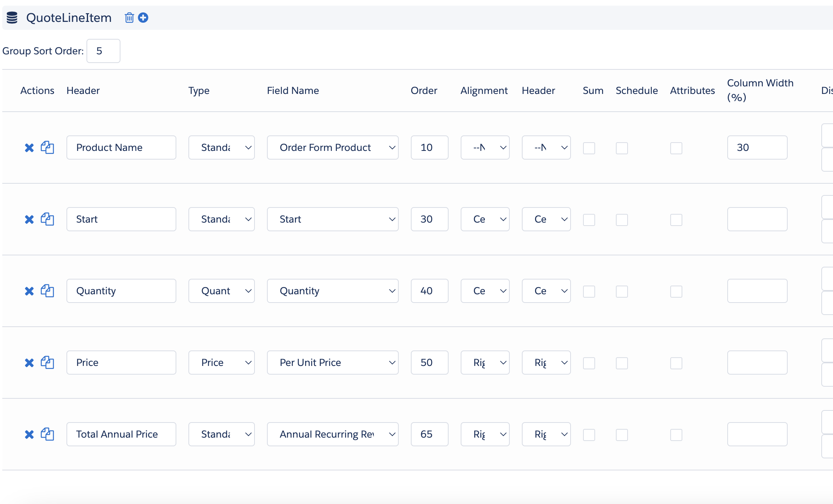Click Order field showing 65
Screen dimensions: 833x504
click(x=429, y=434)
